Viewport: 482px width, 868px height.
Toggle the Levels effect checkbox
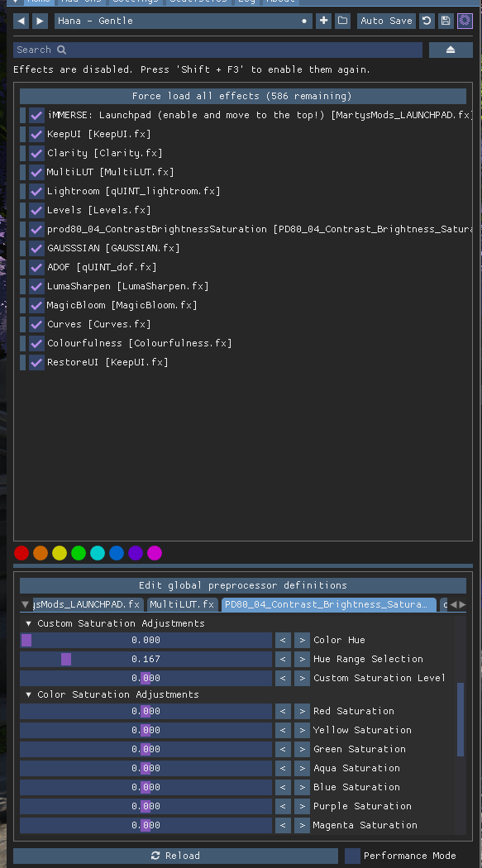coord(36,210)
